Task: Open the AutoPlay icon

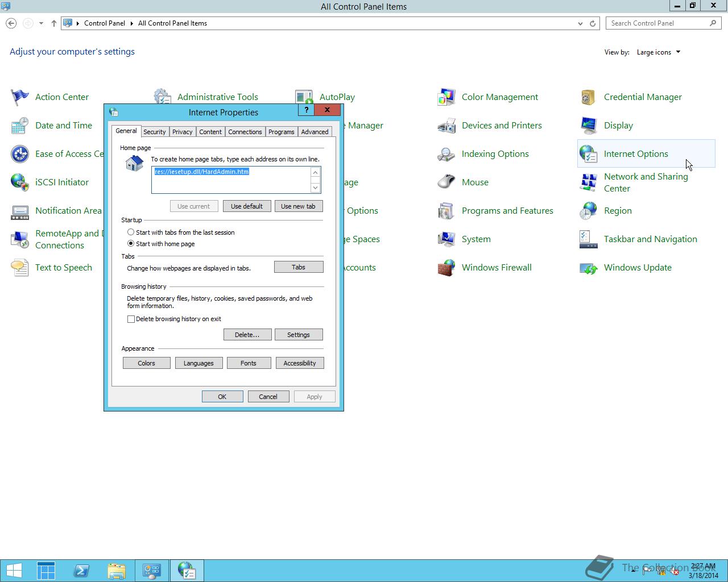Action: pyautogui.click(x=304, y=97)
